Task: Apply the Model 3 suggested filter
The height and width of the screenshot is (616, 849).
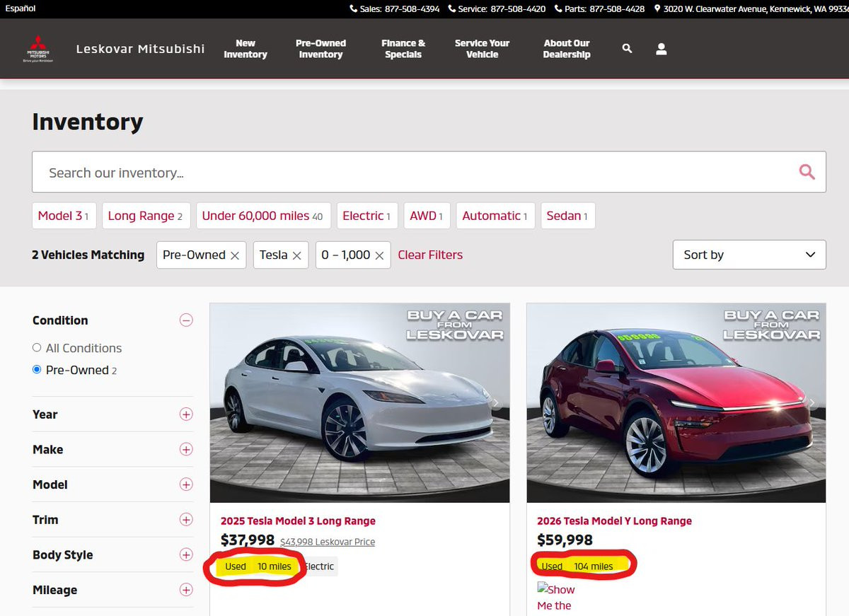Action: click(x=63, y=216)
